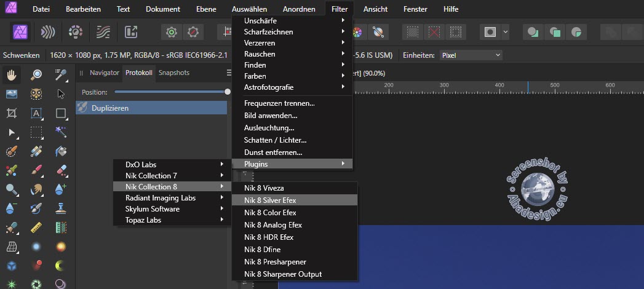Screen dimensions: 644x289
Task: Launch Nik 8 Sharpener Output plugin
Action: pos(295,274)
